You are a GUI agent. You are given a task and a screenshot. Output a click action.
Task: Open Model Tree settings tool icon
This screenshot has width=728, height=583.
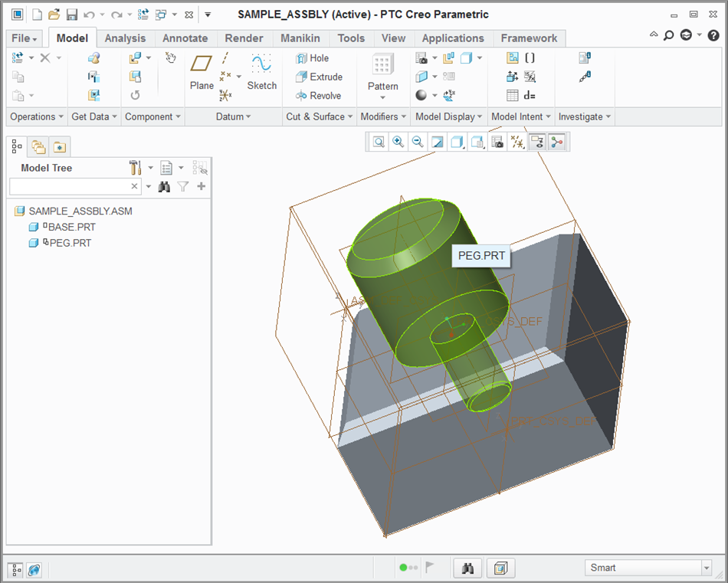point(136,168)
